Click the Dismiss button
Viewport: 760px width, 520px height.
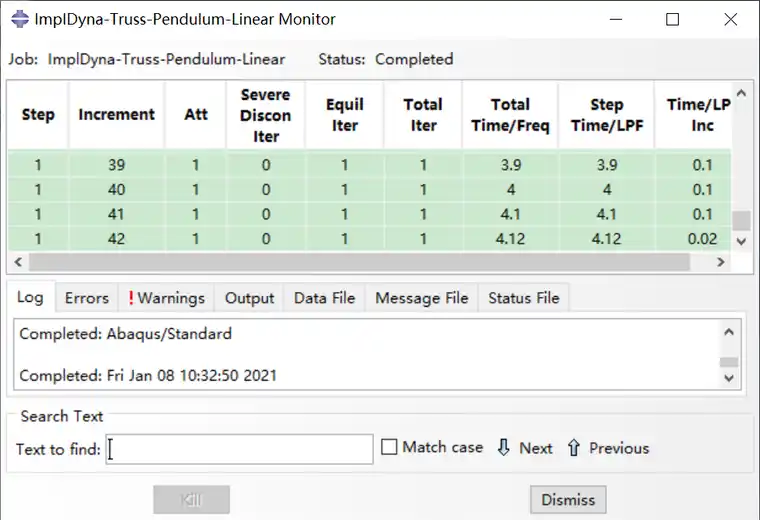click(568, 500)
